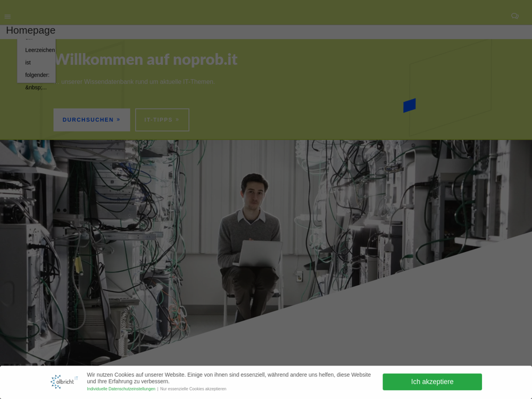Click the chat bubbles icon
This screenshot has height=399, width=532.
(x=514, y=16)
